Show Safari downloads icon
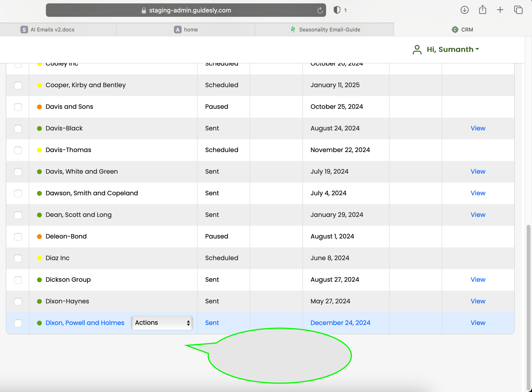Viewport: 532px width, 392px height. click(x=464, y=10)
